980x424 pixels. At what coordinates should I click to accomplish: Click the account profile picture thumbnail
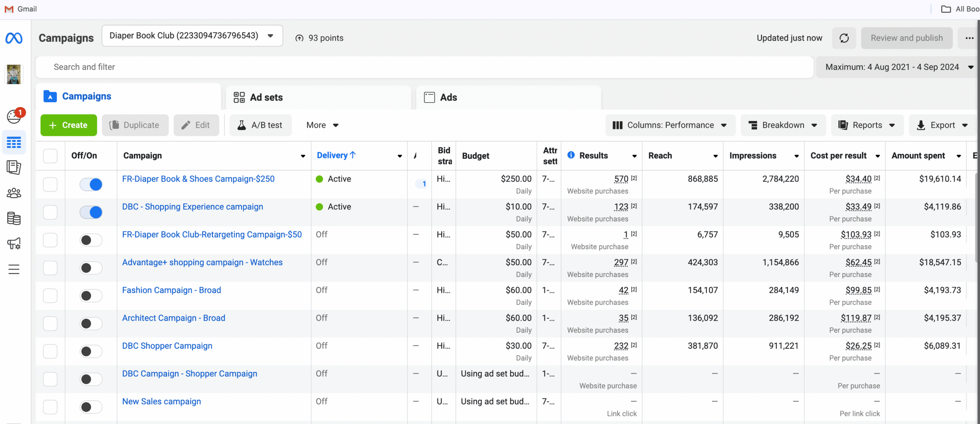(x=14, y=74)
